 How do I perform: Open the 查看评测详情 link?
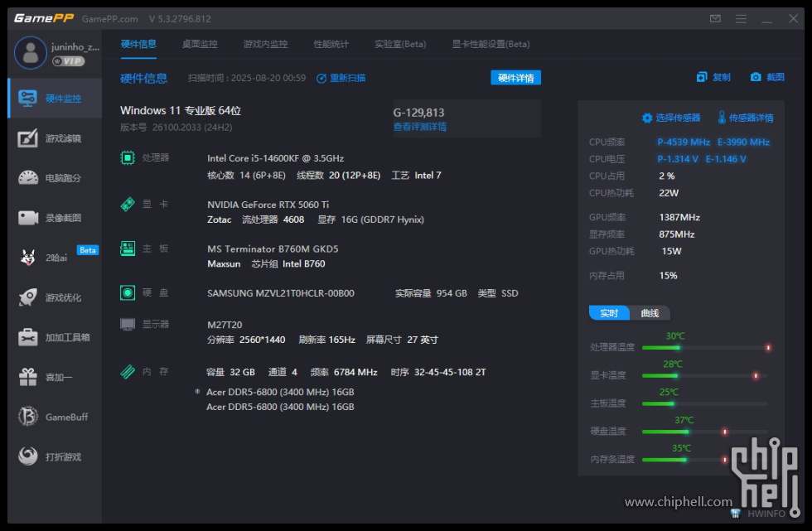coord(420,127)
